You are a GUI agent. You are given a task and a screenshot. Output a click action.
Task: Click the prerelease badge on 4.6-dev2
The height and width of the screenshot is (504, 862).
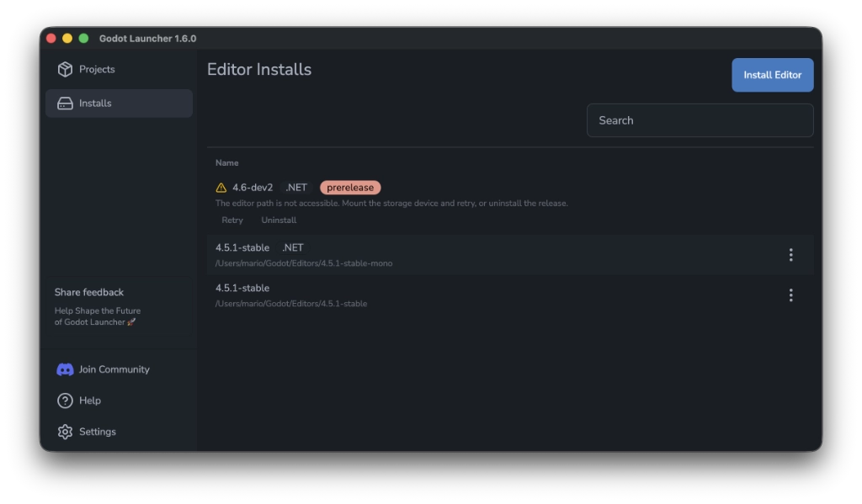point(349,187)
